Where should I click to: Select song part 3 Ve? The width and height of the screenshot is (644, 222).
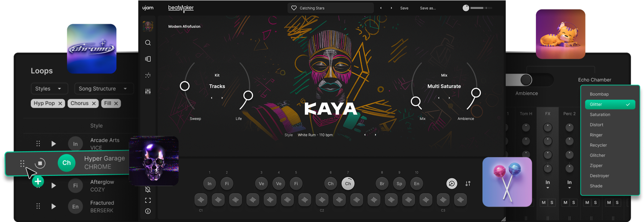pyautogui.click(x=261, y=184)
